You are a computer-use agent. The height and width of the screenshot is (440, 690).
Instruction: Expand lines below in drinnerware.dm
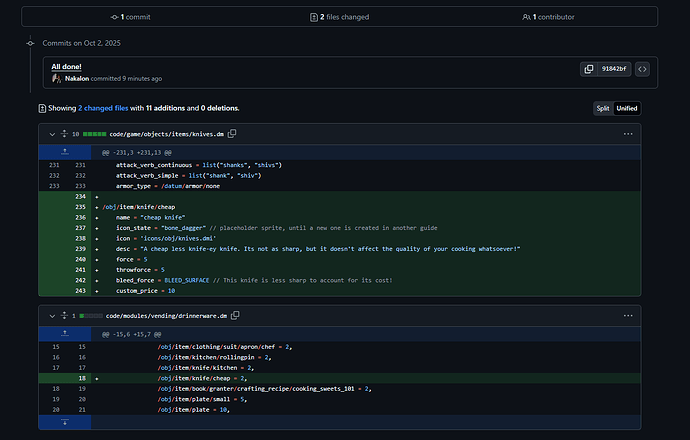pos(65,422)
